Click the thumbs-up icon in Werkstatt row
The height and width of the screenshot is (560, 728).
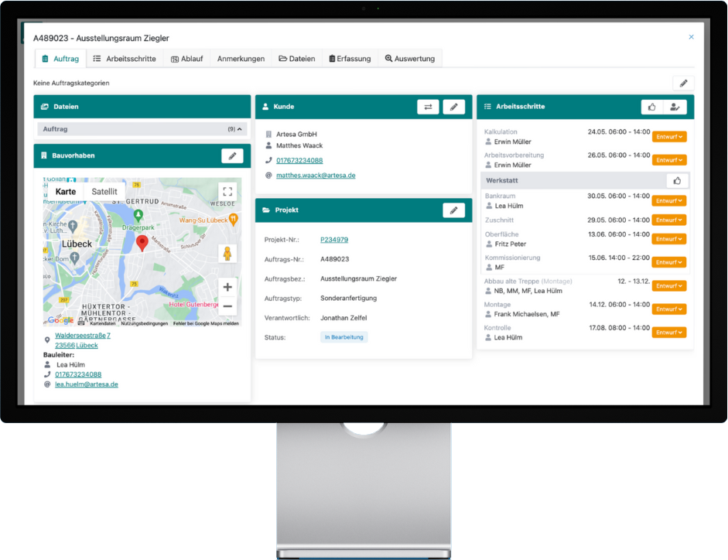click(x=677, y=180)
